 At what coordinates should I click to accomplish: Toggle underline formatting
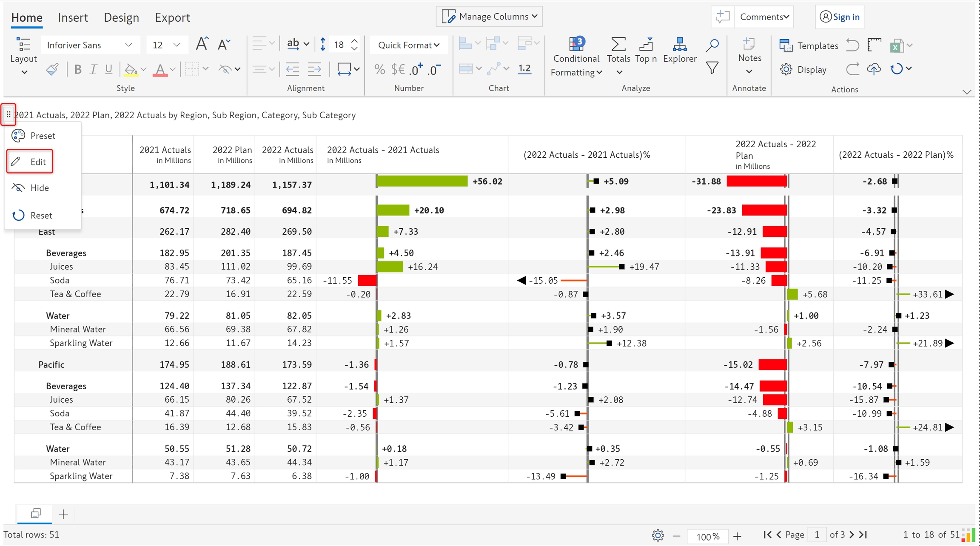[108, 69]
